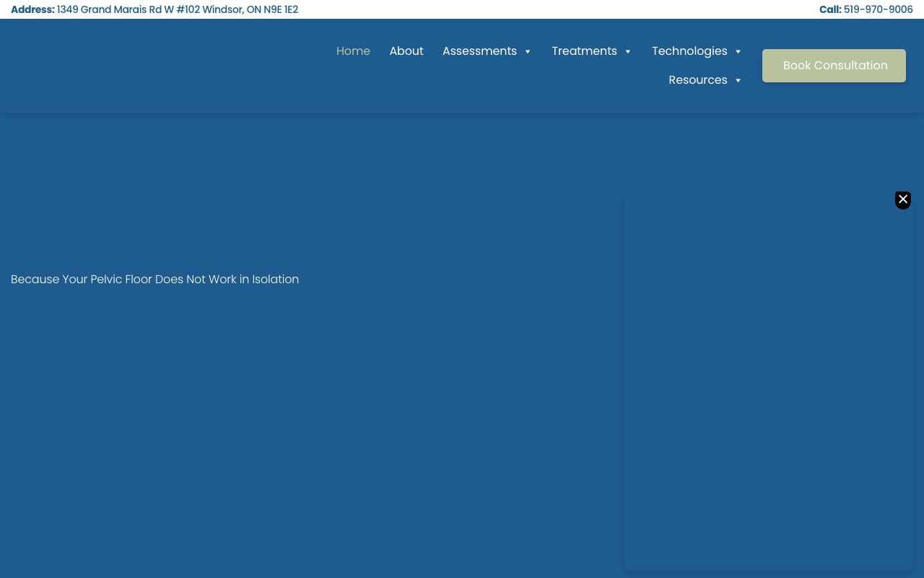Select the Assessments menu label
924x578 pixels.
pos(479,51)
